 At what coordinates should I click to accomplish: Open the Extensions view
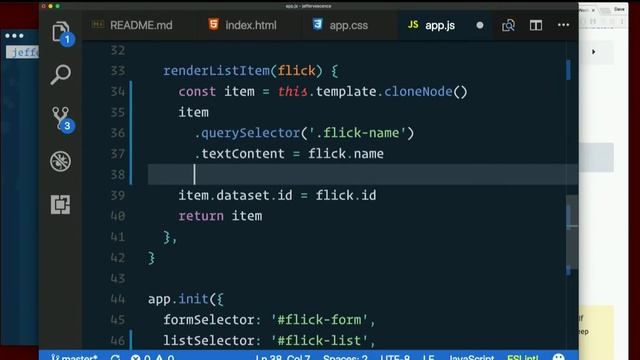point(60,204)
